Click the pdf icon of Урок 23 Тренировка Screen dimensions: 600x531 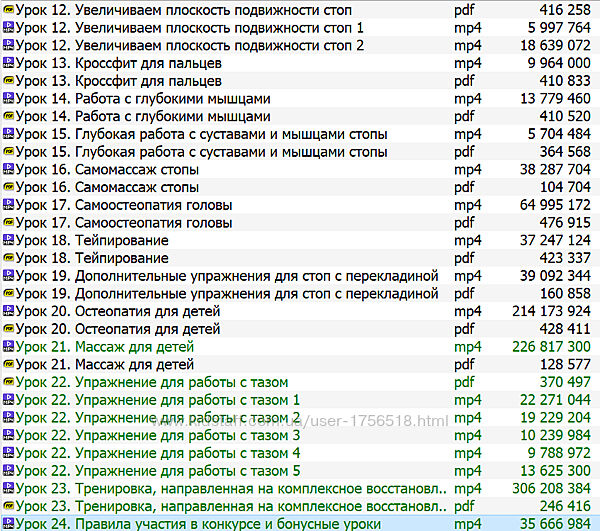tap(9, 507)
